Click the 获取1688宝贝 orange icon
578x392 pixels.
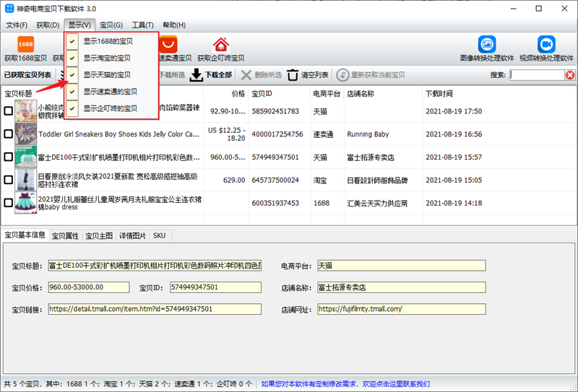pyautogui.click(x=25, y=44)
